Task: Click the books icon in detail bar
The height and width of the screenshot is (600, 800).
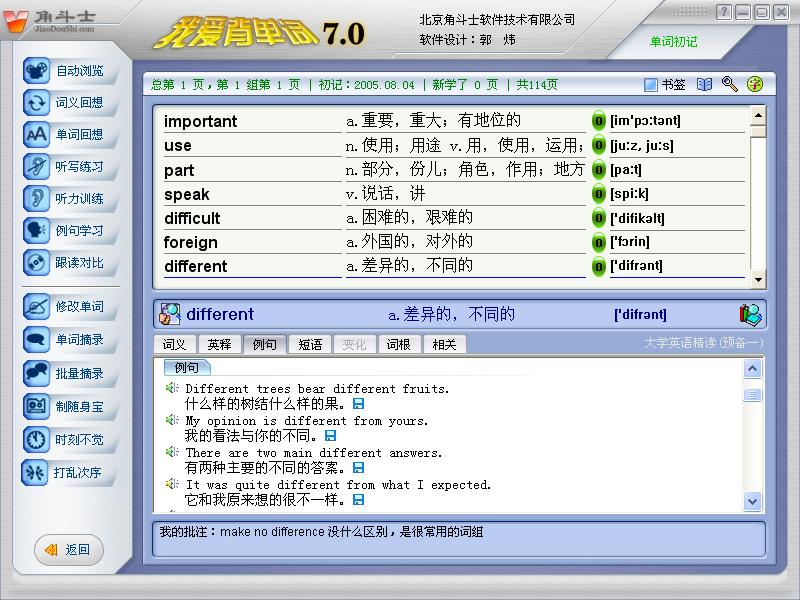Action: pos(751,314)
